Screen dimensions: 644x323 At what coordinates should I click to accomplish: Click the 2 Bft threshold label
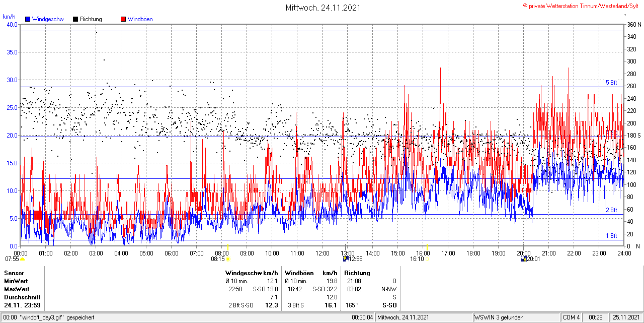pyautogui.click(x=611, y=210)
